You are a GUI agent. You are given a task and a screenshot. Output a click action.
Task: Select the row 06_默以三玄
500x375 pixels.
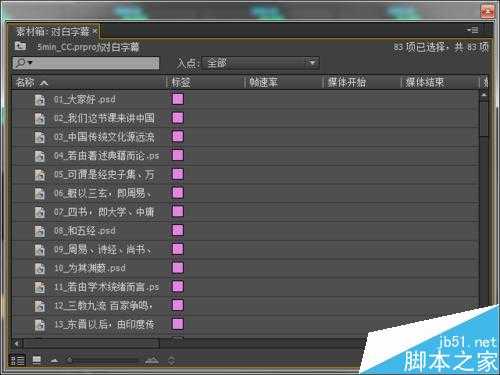click(245, 193)
